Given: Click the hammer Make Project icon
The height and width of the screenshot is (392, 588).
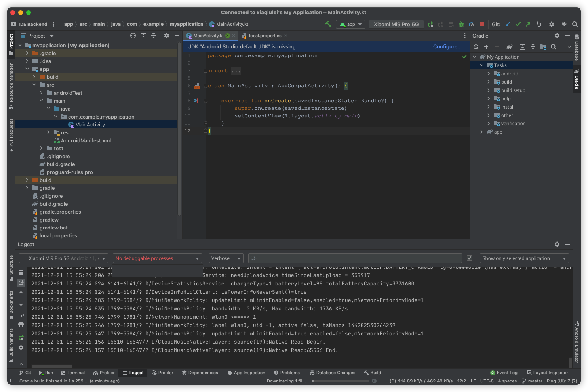Looking at the screenshot, I should (x=328, y=24).
